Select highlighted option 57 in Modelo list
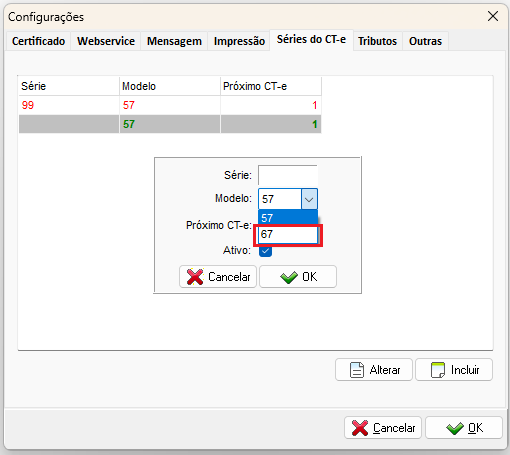The height and width of the screenshot is (455, 510). point(288,218)
